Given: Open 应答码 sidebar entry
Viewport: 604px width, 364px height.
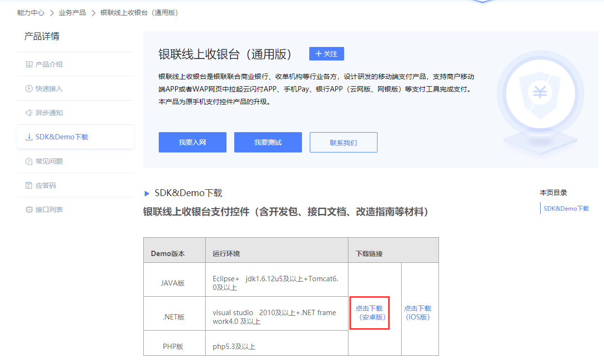Looking at the screenshot, I should 75,185.
